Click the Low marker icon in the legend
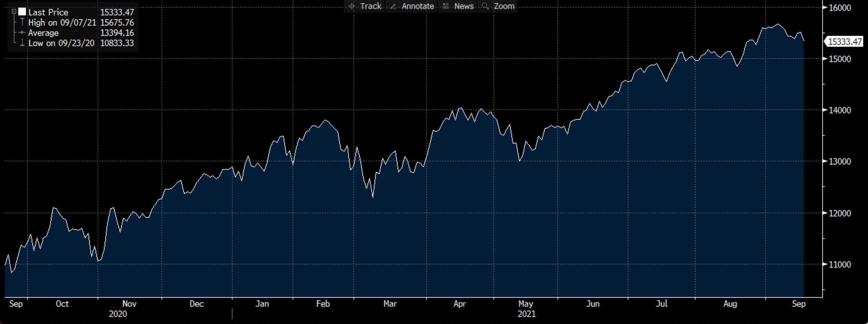Image resolution: width=868 pixels, height=324 pixels. point(22,43)
